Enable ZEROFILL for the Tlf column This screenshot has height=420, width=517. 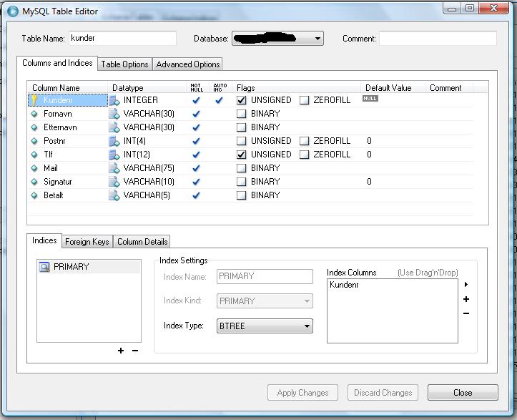(x=305, y=155)
